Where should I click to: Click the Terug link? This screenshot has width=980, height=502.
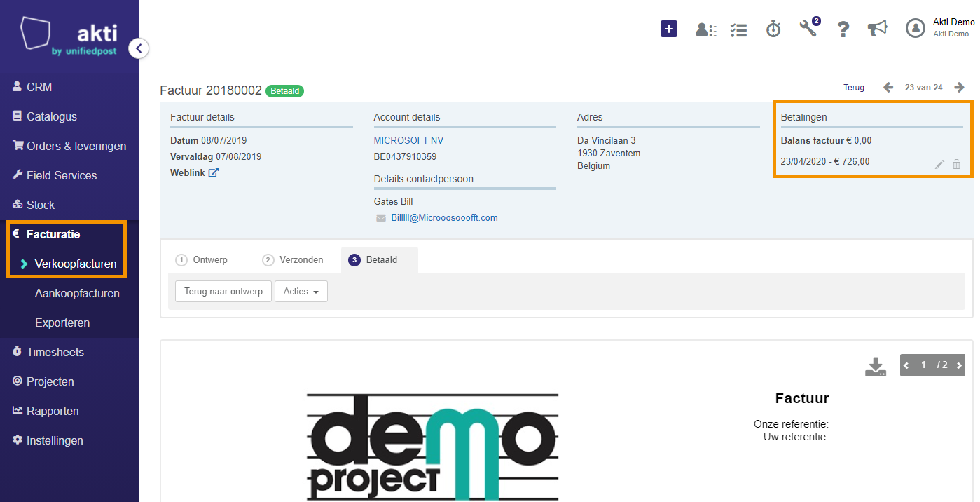click(854, 88)
